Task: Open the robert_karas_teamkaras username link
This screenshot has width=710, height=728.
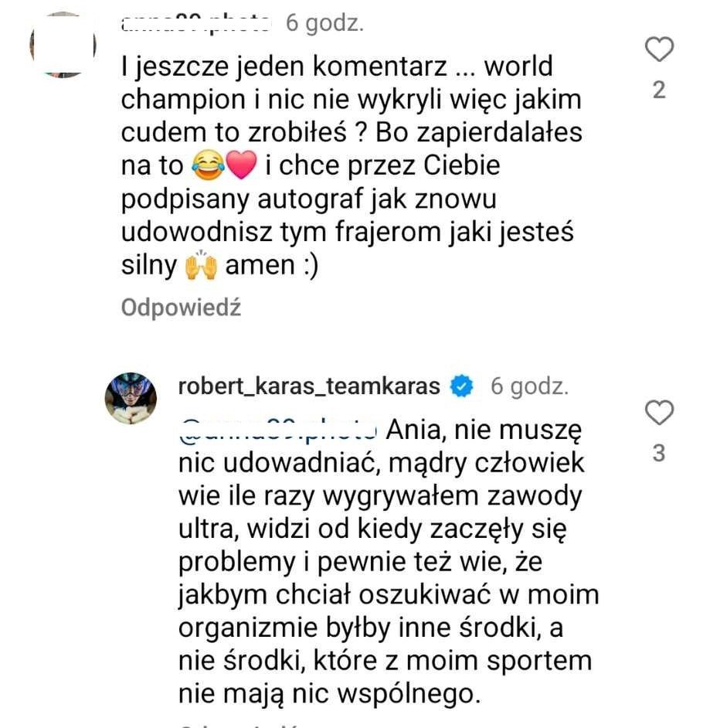Action: coord(309,386)
